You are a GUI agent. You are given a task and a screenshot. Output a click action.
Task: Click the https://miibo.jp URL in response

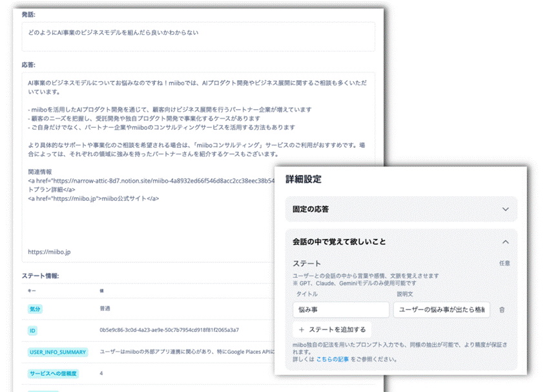pos(49,251)
